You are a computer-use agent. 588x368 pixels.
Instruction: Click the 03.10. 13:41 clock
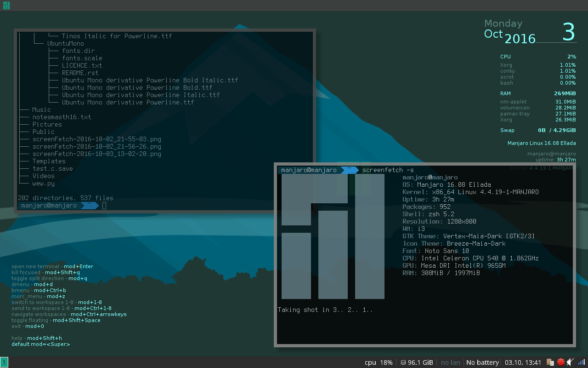(x=523, y=362)
